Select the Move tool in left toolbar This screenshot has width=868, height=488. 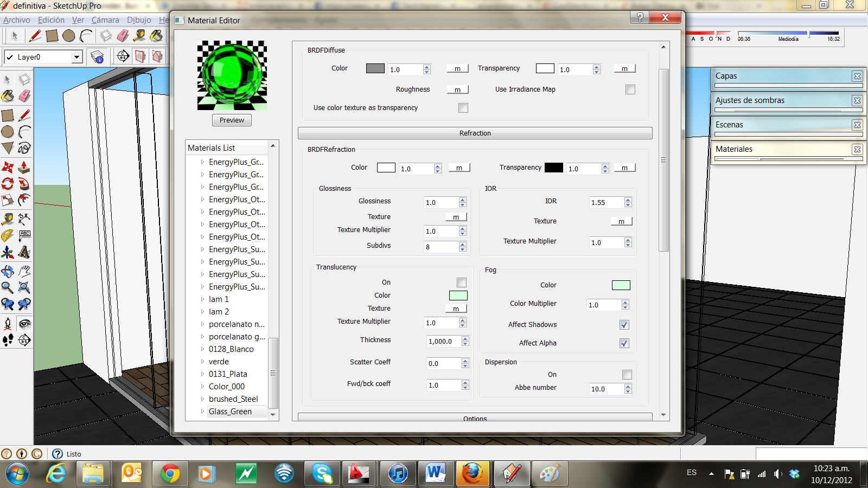coord(8,167)
